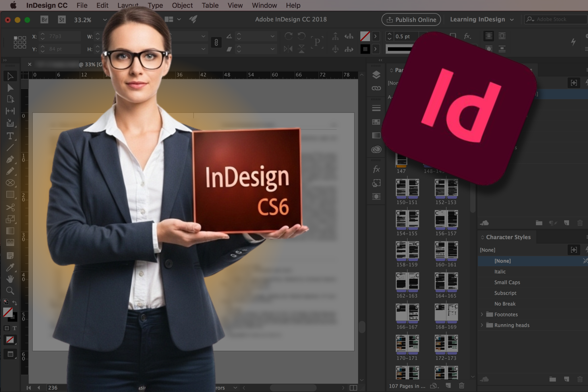The height and width of the screenshot is (392, 588).
Task: Apply the No Break character style
Action: tap(505, 304)
